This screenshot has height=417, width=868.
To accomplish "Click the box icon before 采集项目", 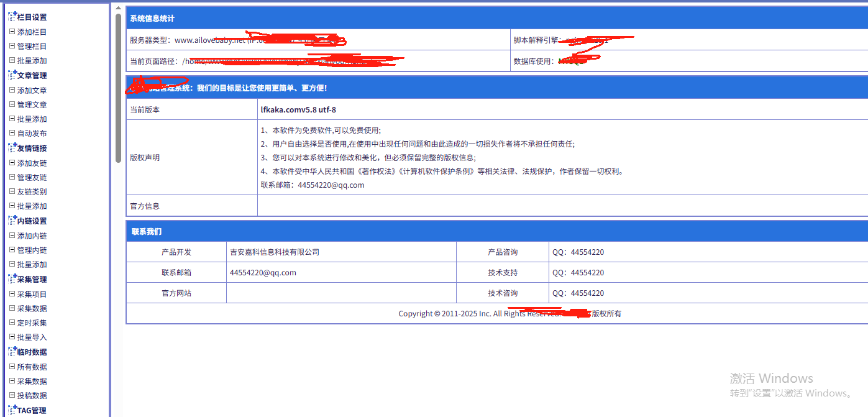I will click(x=12, y=294).
